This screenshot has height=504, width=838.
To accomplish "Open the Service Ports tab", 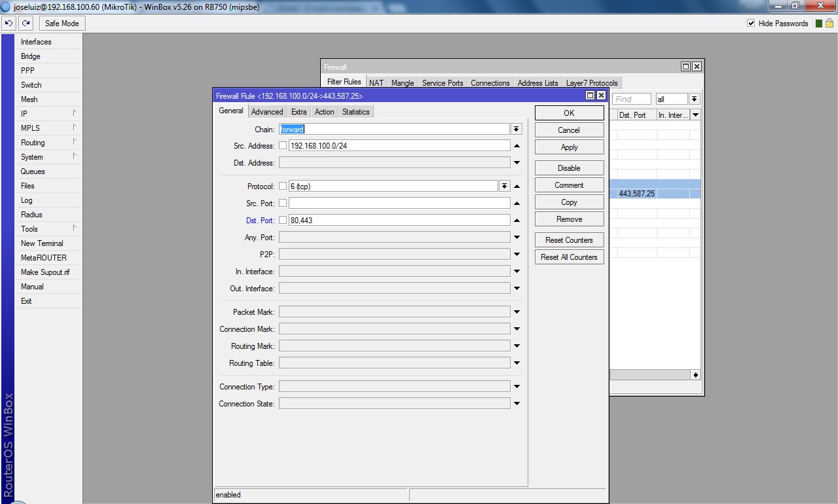I will point(443,83).
